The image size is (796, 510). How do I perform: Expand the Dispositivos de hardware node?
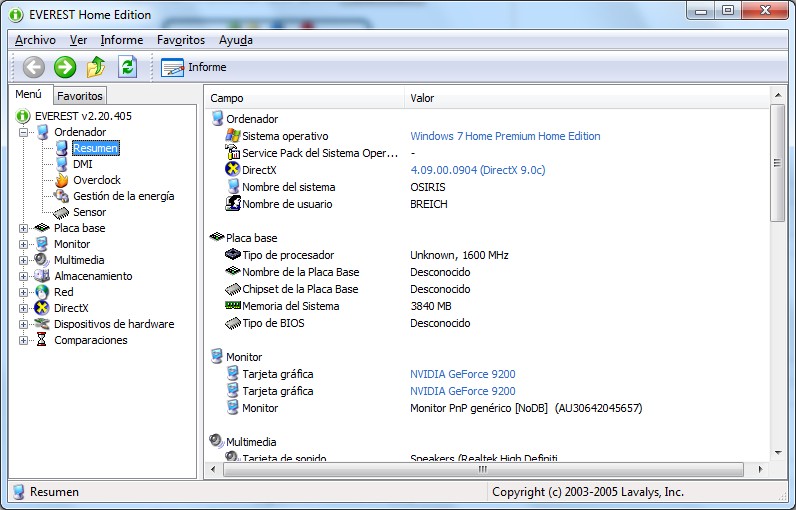coord(23,324)
